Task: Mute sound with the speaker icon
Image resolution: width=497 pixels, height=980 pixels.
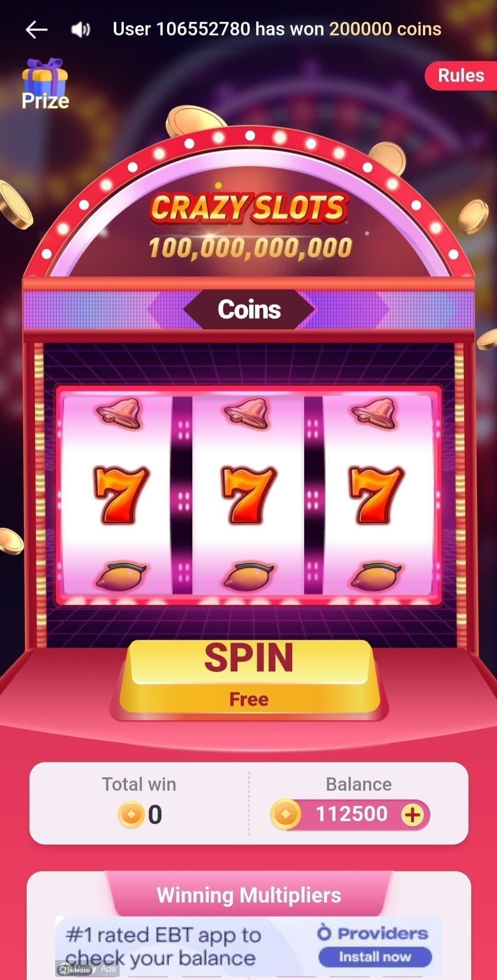Action: pyautogui.click(x=81, y=30)
